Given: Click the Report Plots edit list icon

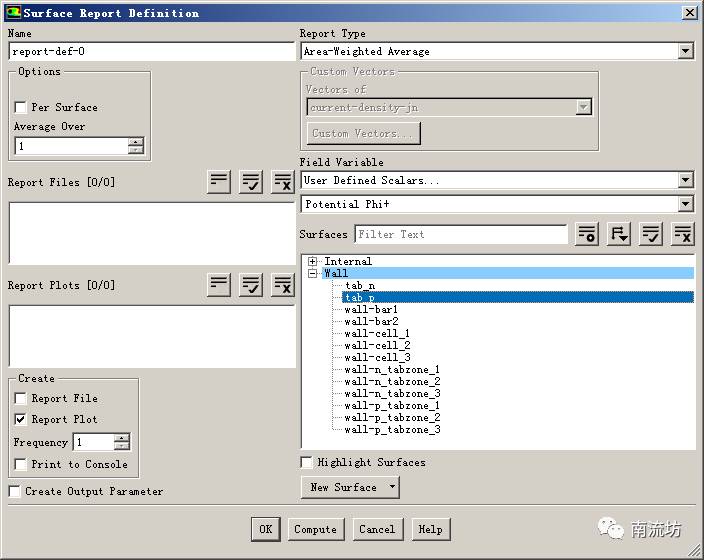Looking at the screenshot, I should point(219,285).
